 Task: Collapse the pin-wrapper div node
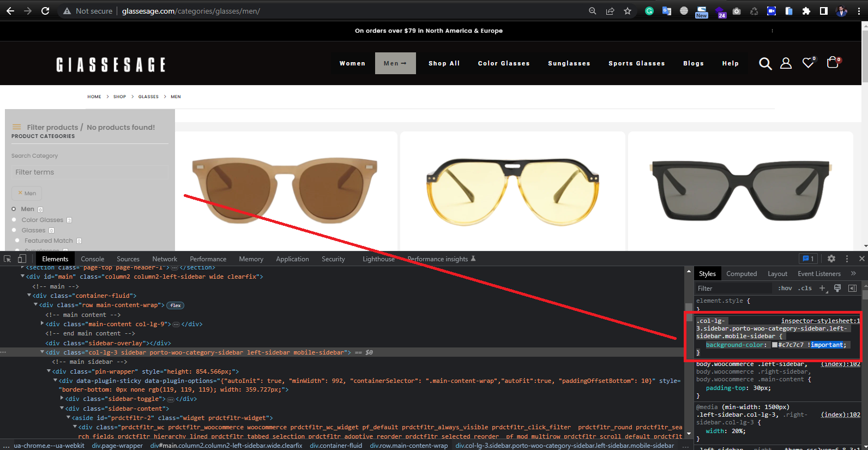pos(49,371)
